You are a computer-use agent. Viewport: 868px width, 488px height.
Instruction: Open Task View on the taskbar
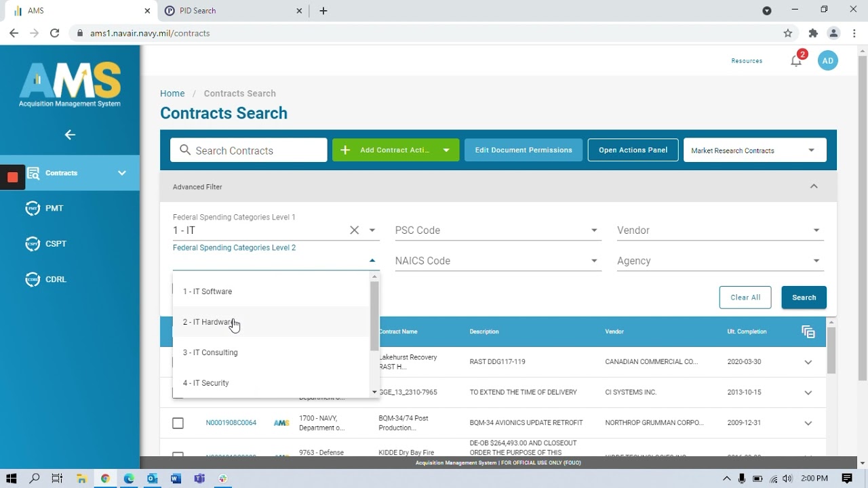[x=58, y=479]
